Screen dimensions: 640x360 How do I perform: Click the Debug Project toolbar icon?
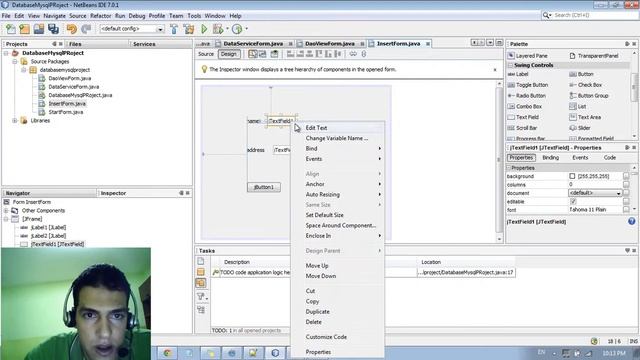click(218, 29)
